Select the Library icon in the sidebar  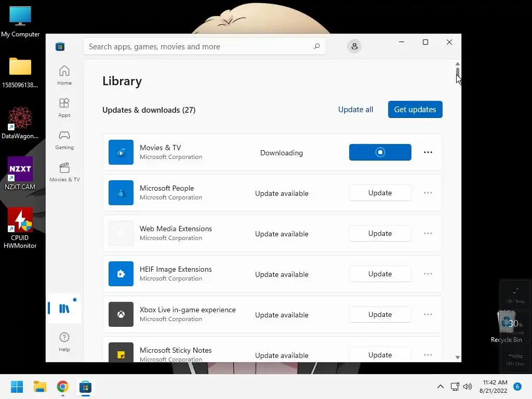(x=64, y=308)
